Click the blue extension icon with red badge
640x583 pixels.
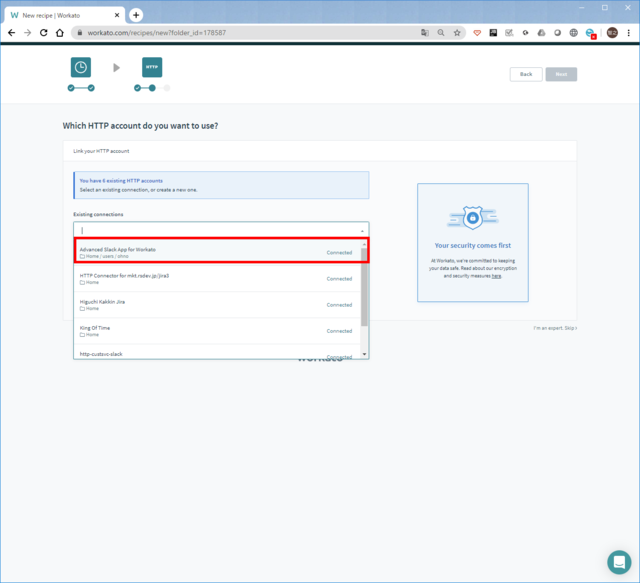(x=590, y=33)
